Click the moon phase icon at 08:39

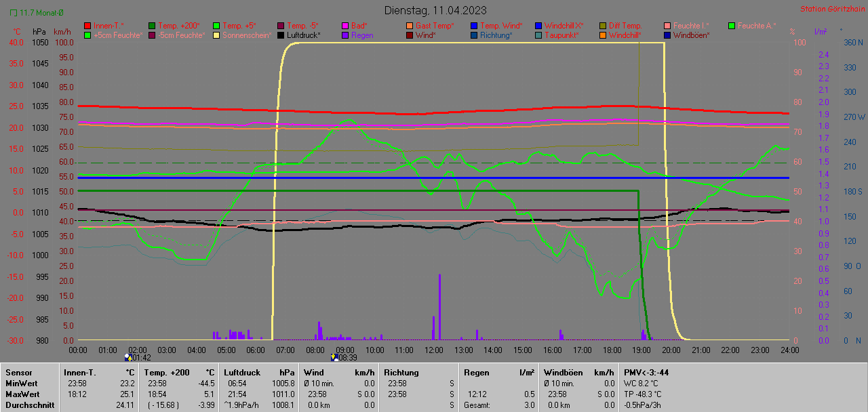(x=334, y=357)
